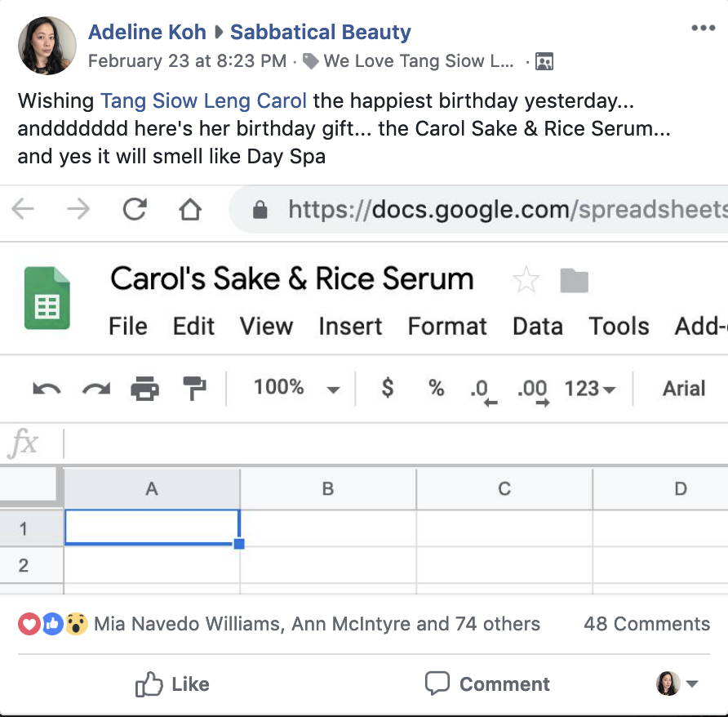Image resolution: width=728 pixels, height=717 pixels.
Task: Open the Format menu
Action: pyautogui.click(x=447, y=326)
